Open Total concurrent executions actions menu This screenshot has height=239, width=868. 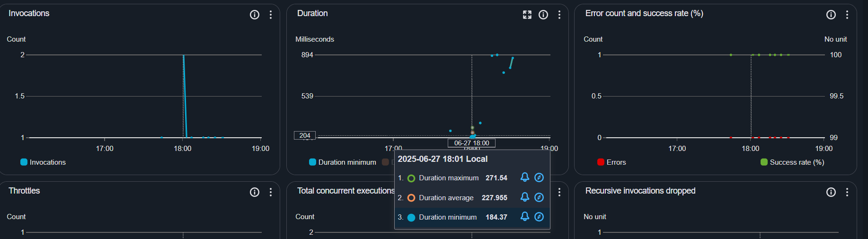[559, 192]
